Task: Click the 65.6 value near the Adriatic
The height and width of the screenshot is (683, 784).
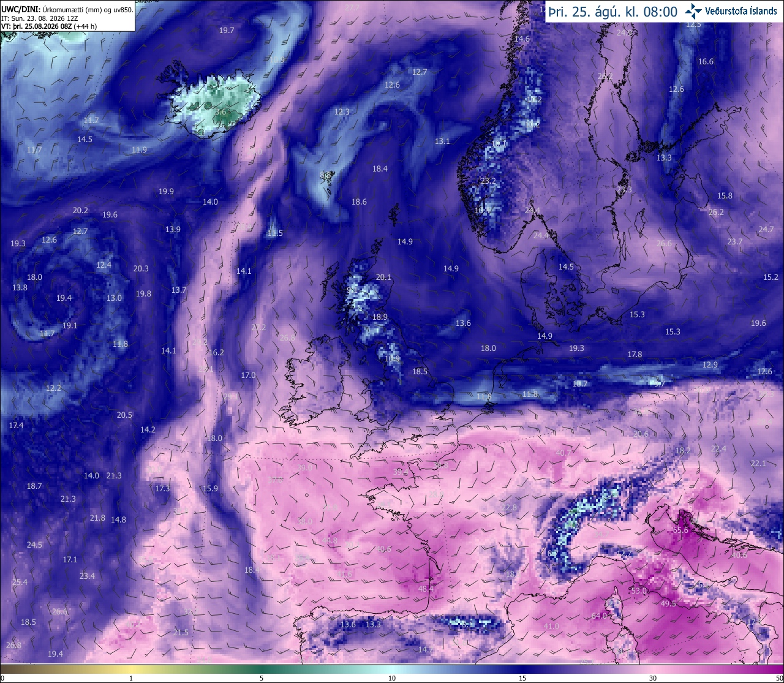Action: point(680,530)
